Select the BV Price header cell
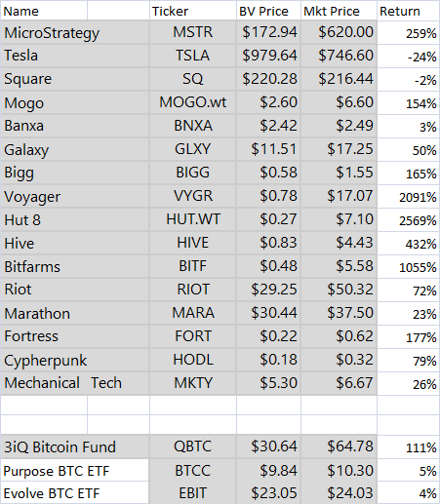Image resolution: width=440 pixels, height=504 pixels. pos(268,11)
